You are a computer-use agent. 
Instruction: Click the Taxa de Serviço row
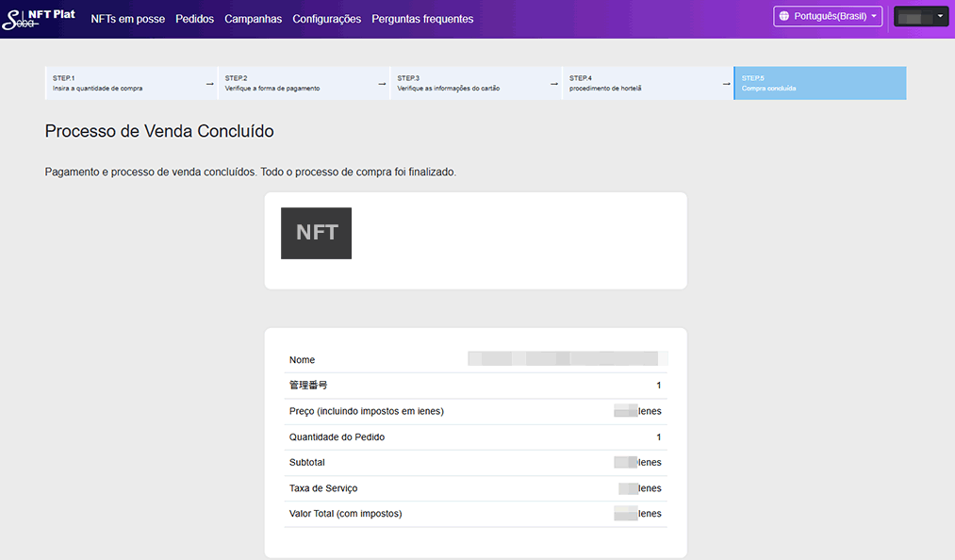pyautogui.click(x=475, y=488)
